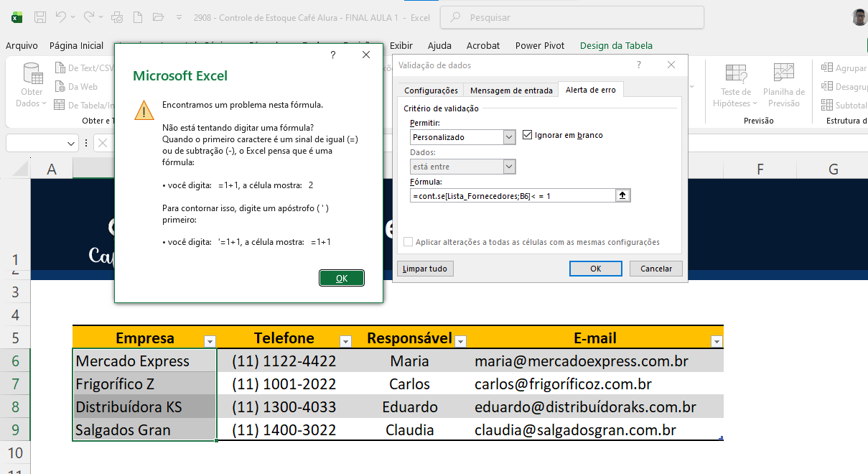
Task: Open the Exibir ribbon tab
Action: pyautogui.click(x=401, y=45)
